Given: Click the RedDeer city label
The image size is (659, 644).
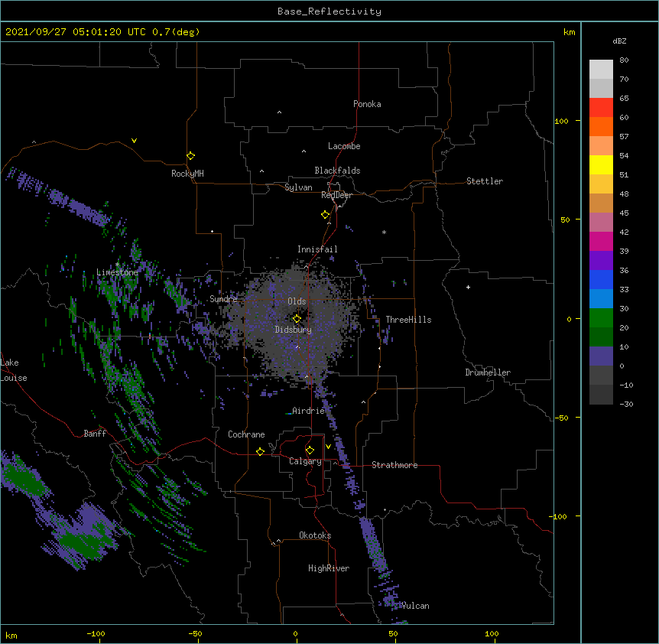Looking at the screenshot, I should click(x=336, y=195).
